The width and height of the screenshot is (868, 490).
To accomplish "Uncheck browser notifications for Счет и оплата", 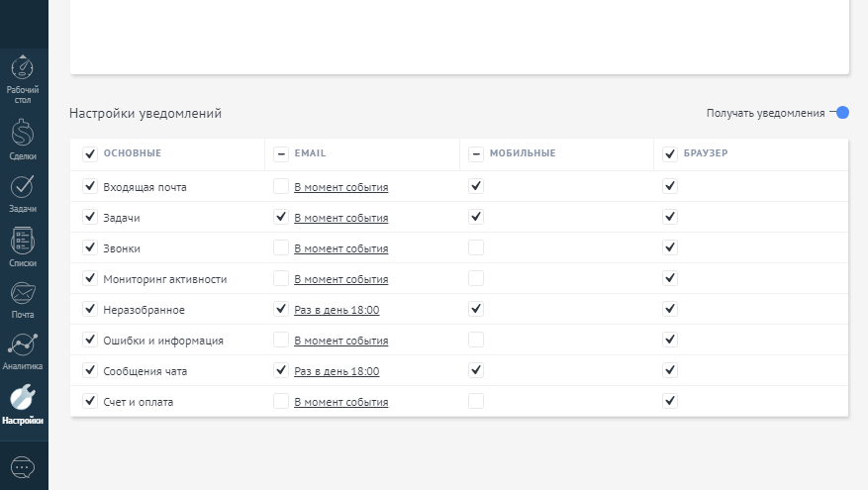I will tap(670, 401).
